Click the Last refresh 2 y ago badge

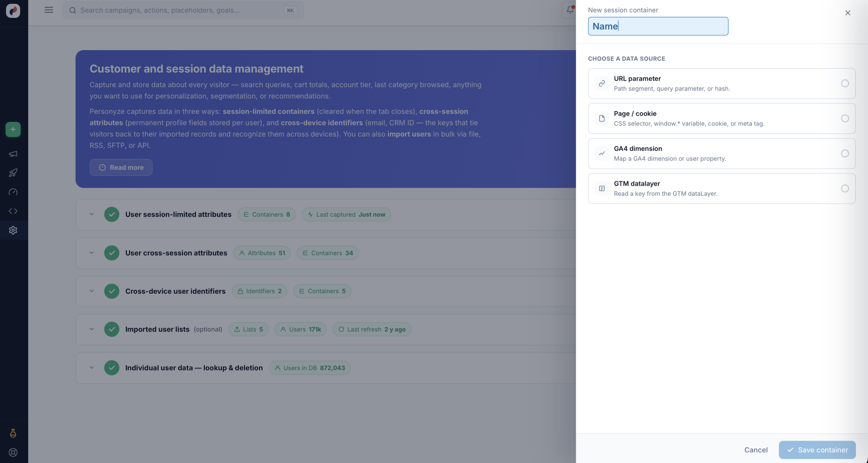point(372,329)
